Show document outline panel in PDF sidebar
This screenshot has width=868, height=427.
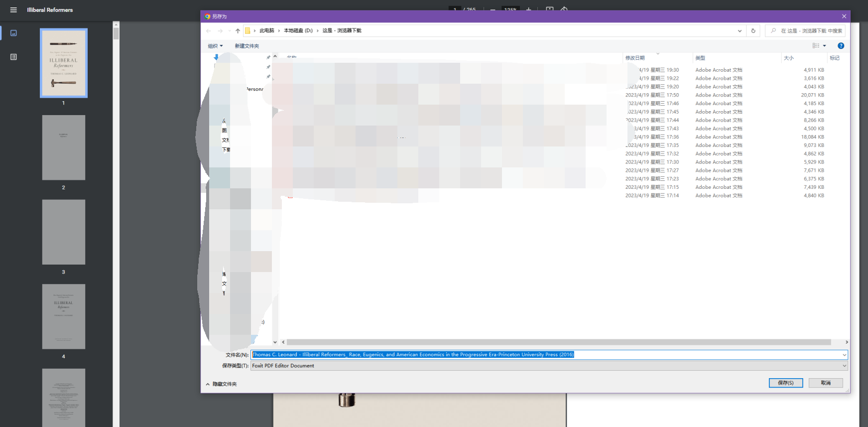pos(13,57)
